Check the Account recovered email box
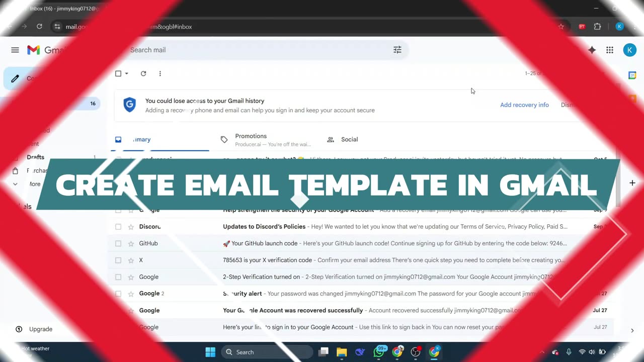Screen dimensions: 644x362 pos(118,311)
